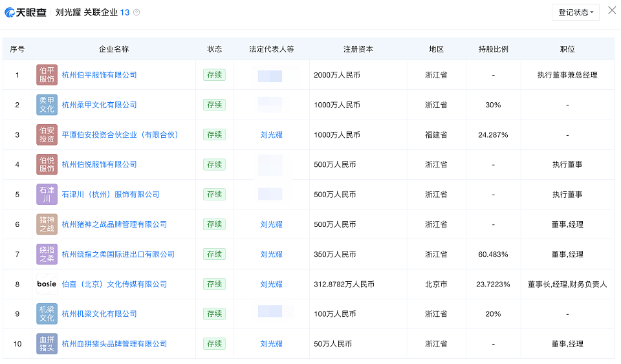
Task: Click the 状态 column header
Action: [x=214, y=49]
